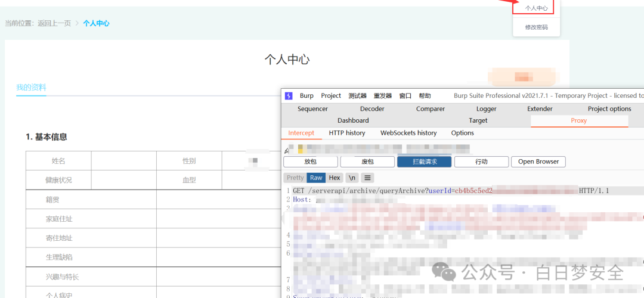This screenshot has height=298, width=644.
Task: Click the Burp Suite logo icon
Action: point(289,95)
